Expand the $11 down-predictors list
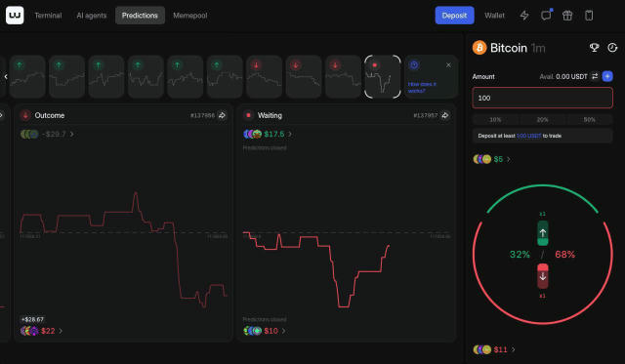The width and height of the screenshot is (625, 364). (x=494, y=349)
